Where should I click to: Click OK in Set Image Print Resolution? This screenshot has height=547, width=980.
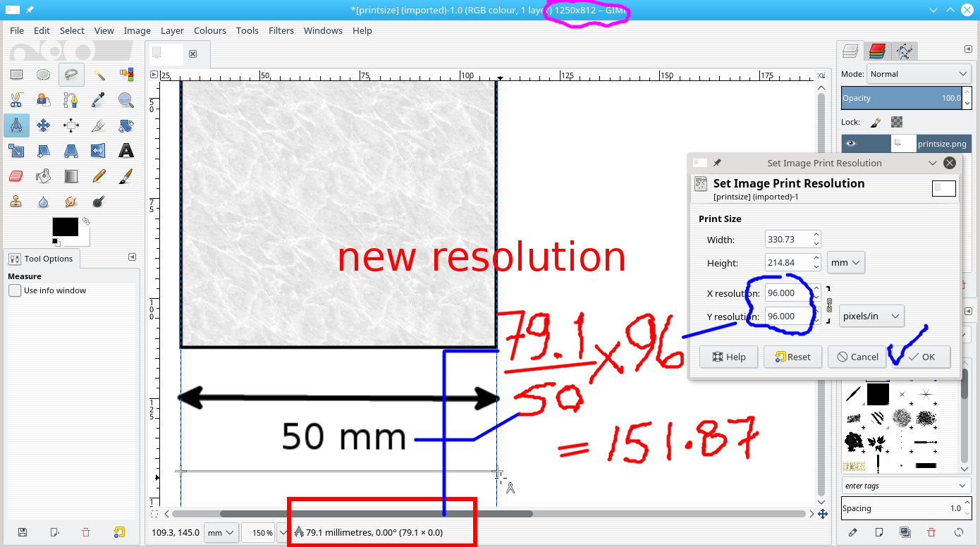tap(921, 357)
